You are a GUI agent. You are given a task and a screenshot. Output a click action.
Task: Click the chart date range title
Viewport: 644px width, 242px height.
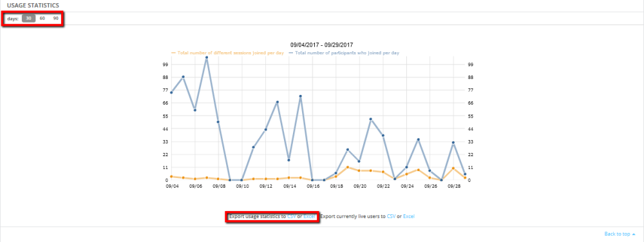click(x=321, y=45)
